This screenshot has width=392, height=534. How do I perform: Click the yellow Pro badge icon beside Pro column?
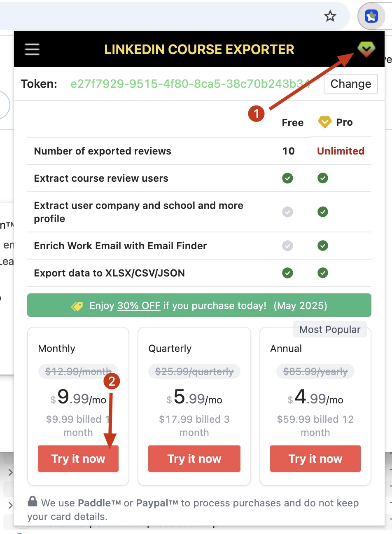324,122
